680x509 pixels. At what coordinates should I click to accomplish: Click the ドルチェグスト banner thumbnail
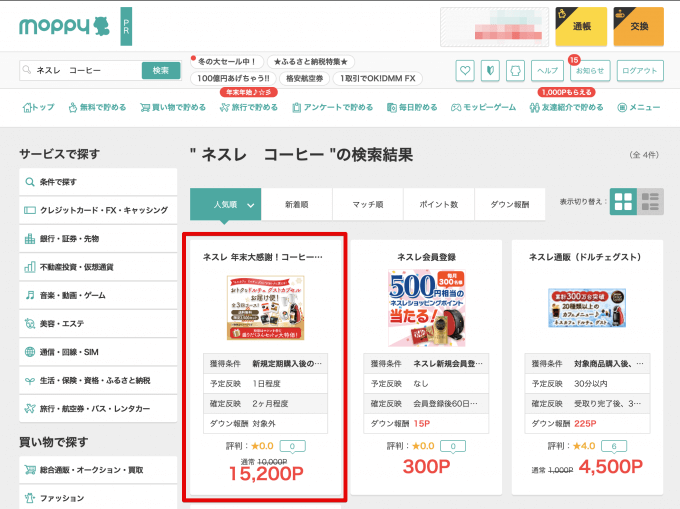587,308
